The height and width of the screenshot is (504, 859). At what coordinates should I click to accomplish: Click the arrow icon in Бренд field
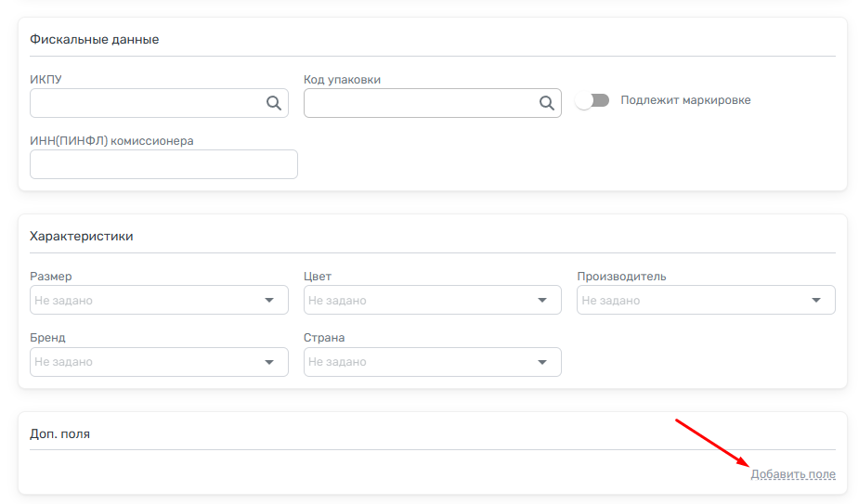pyautogui.click(x=269, y=362)
